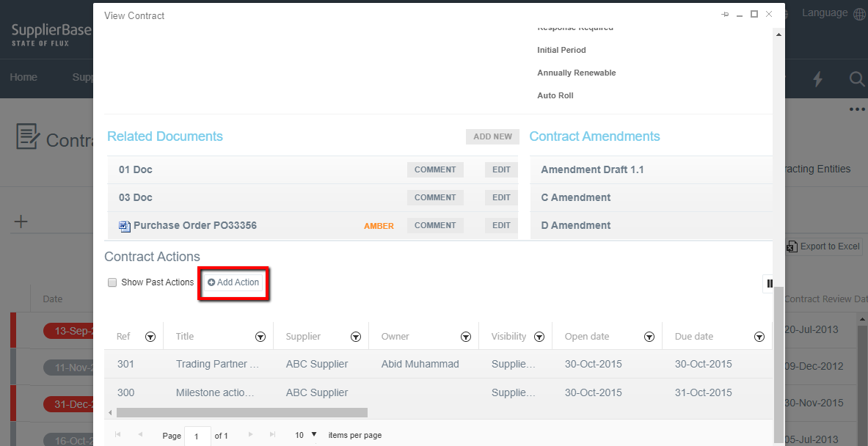Click the plus icon on the left panel
The image size is (868, 446).
pos(21,222)
